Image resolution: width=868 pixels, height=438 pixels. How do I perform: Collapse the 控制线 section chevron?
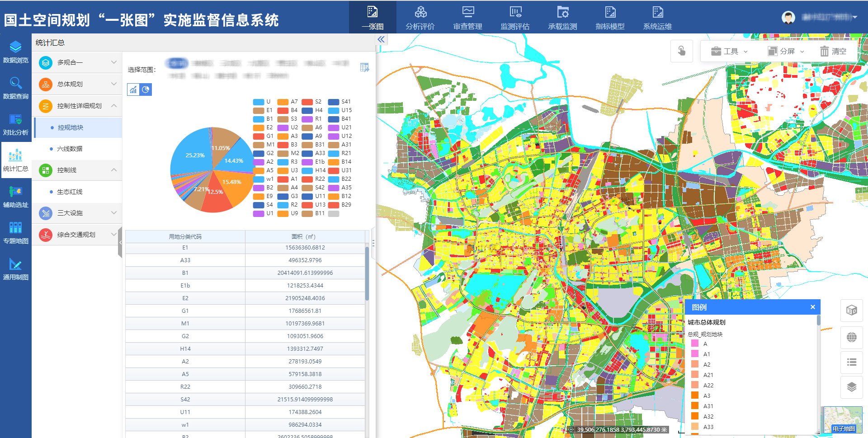[x=114, y=170]
